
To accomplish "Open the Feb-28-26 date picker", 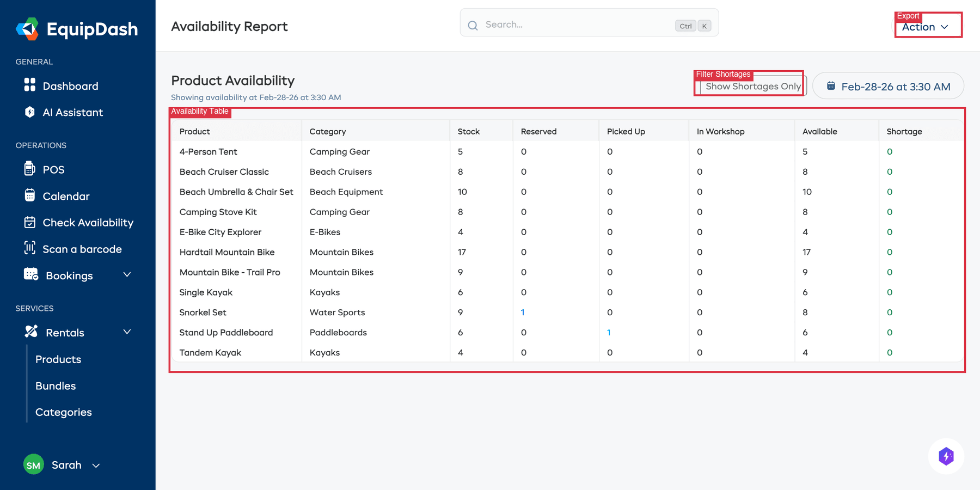I will point(887,85).
